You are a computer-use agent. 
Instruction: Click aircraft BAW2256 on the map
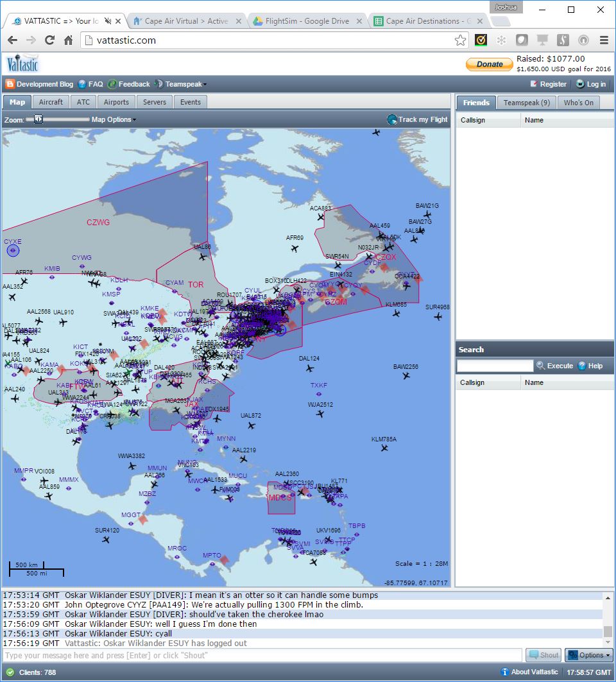tap(406, 375)
